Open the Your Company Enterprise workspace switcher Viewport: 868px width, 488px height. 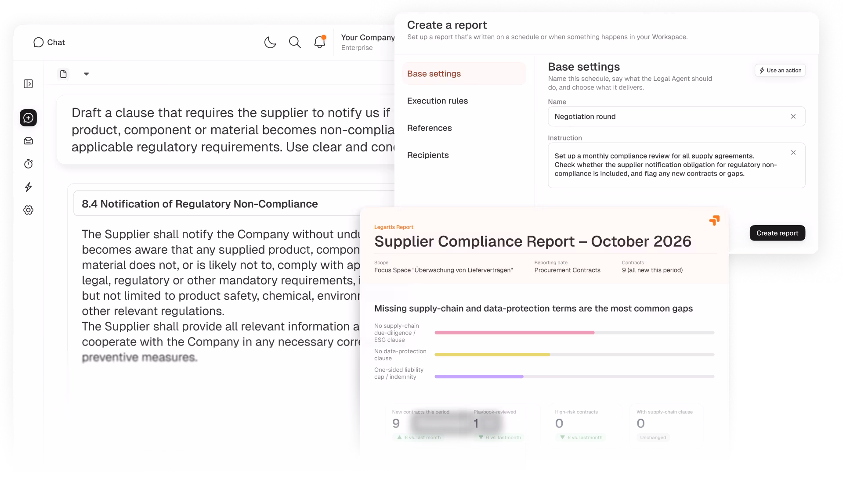coord(368,42)
